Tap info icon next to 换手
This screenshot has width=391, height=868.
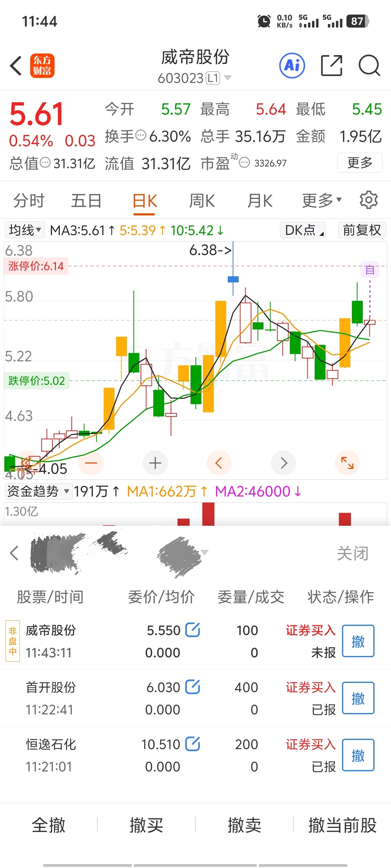pos(141,135)
